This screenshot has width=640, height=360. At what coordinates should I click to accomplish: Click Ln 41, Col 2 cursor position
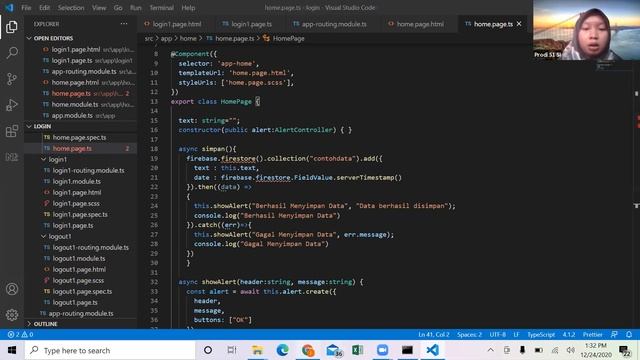[x=433, y=334]
